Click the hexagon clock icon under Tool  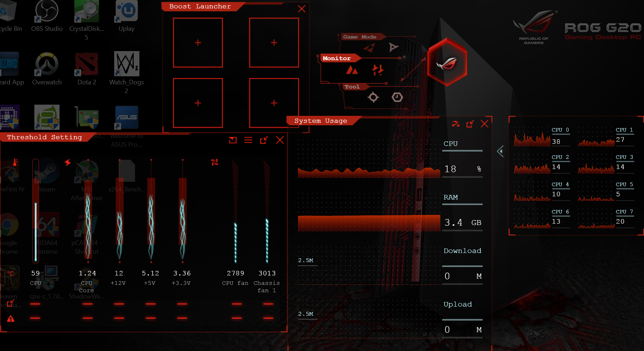[397, 97]
